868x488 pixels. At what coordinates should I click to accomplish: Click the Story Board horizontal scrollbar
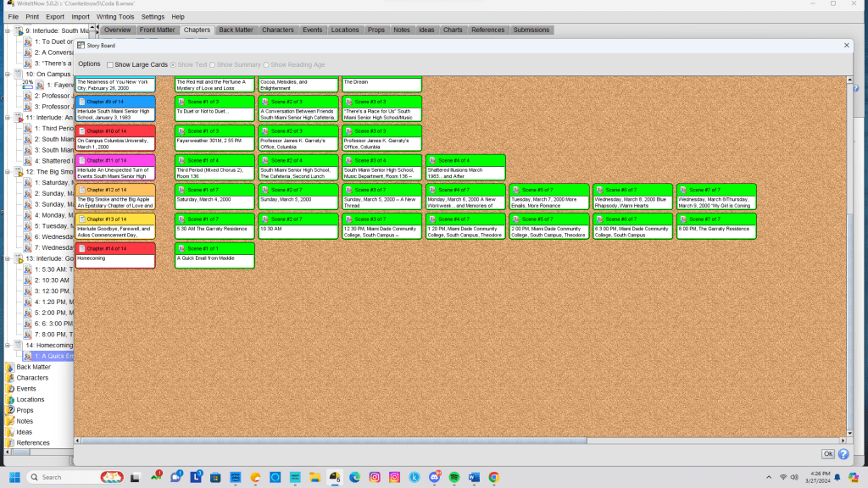(331, 441)
